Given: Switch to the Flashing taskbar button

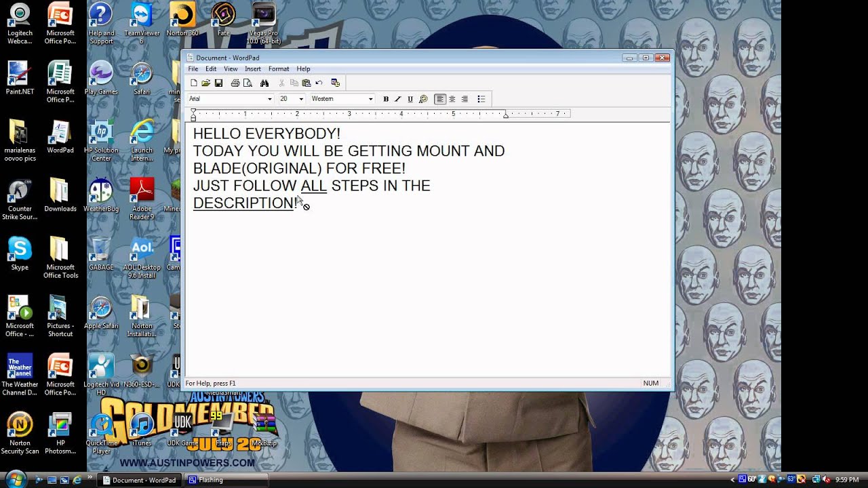Looking at the screenshot, I should pyautogui.click(x=227, y=480).
